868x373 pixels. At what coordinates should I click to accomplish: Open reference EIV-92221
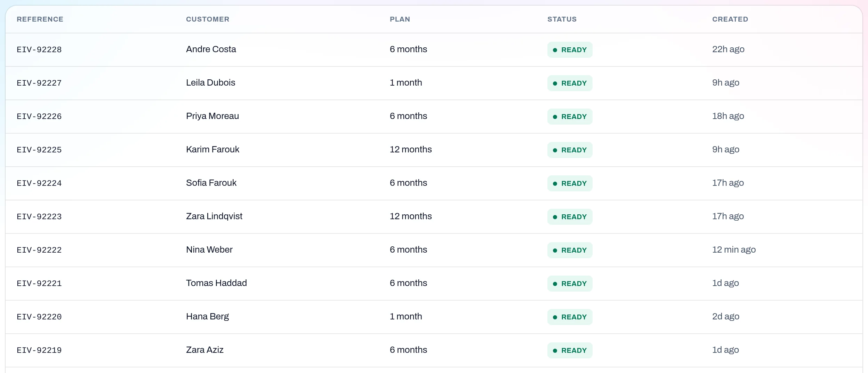(x=39, y=284)
